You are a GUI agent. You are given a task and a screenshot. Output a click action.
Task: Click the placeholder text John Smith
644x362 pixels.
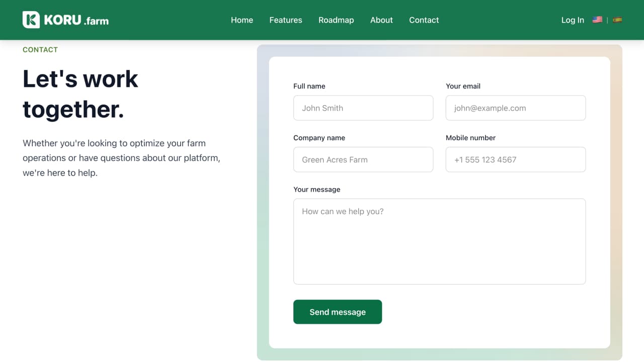click(x=322, y=108)
